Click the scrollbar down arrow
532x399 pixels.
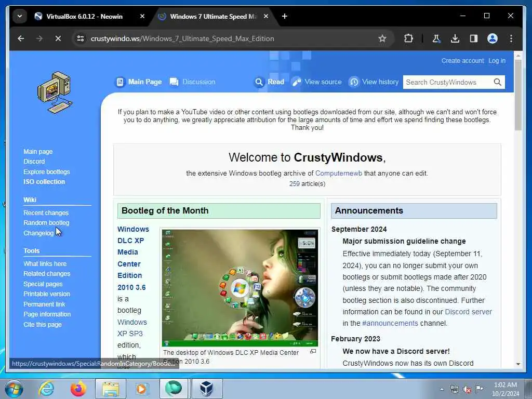pyautogui.click(x=518, y=364)
